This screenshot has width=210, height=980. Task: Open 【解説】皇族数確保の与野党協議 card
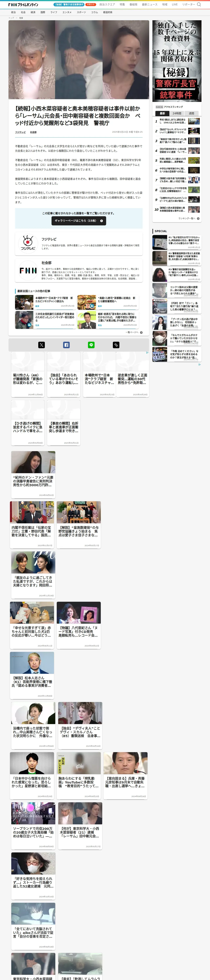(79, 525)
